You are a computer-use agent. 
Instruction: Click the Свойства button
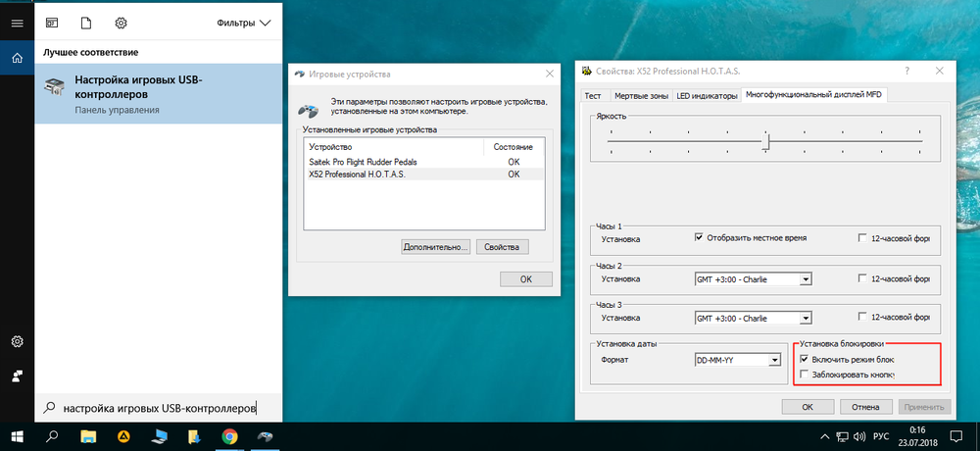point(502,247)
